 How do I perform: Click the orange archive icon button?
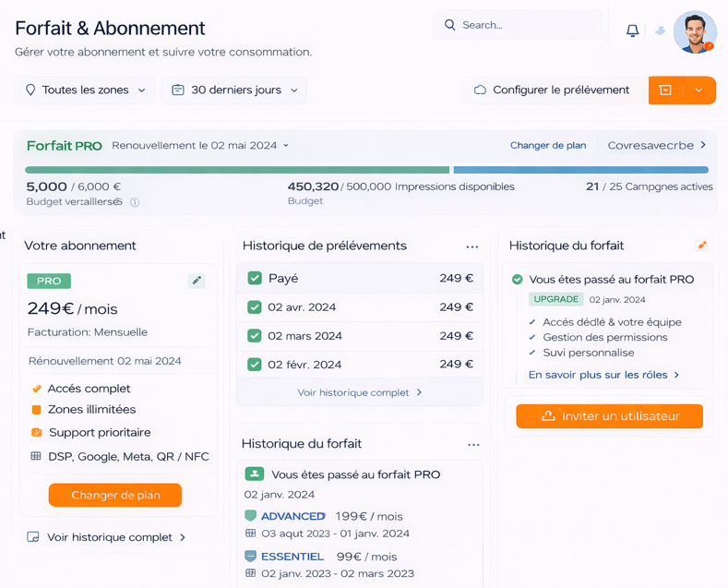pyautogui.click(x=665, y=90)
